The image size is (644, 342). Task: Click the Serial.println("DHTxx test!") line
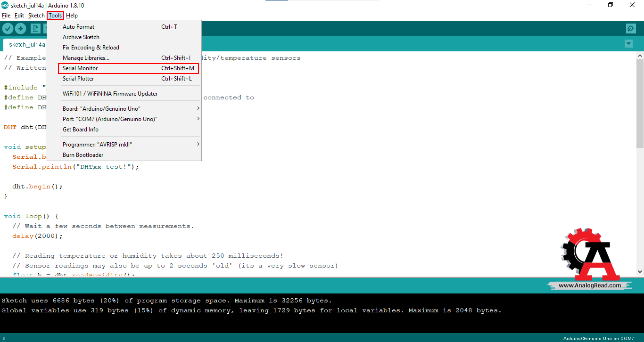tap(76, 167)
